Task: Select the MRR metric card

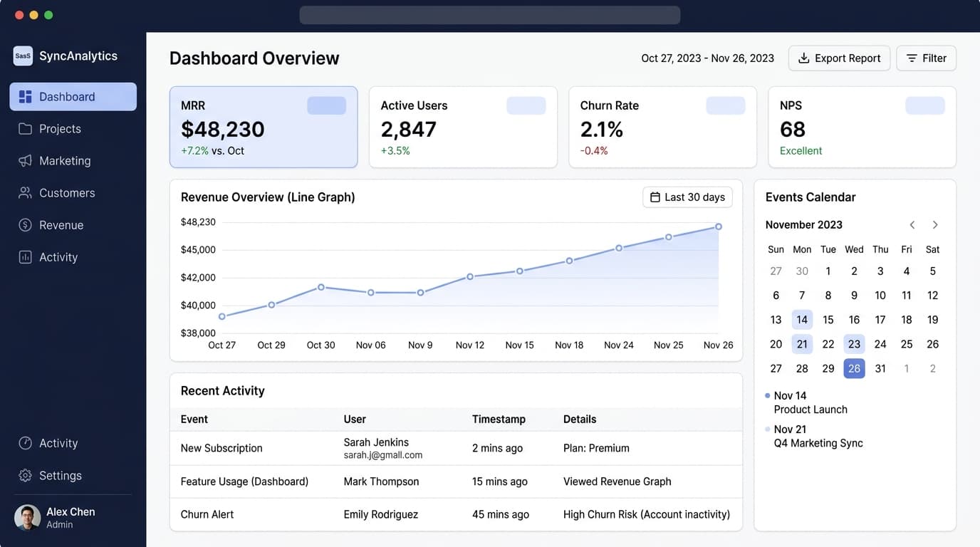Action: click(264, 127)
